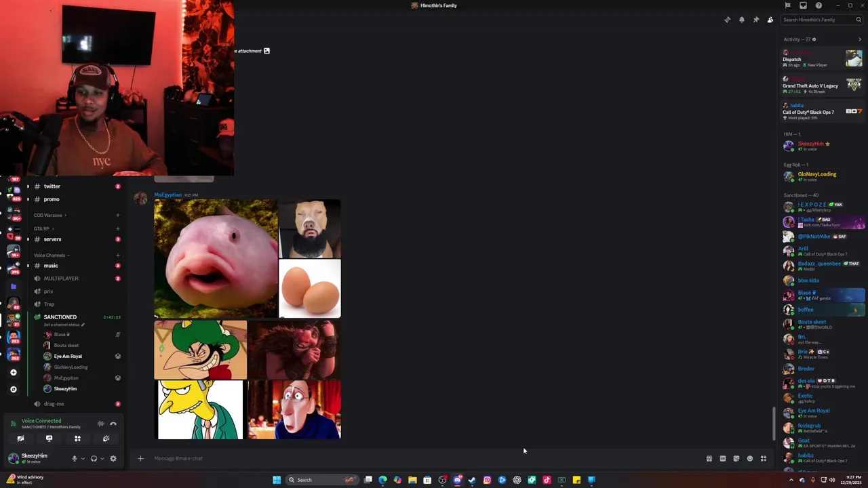
Task: Add a server with plus icon
Action: (x=13, y=372)
